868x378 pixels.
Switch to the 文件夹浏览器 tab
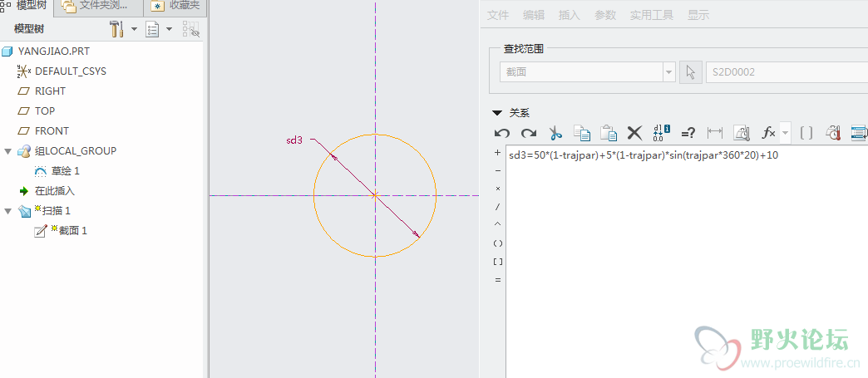(97, 7)
